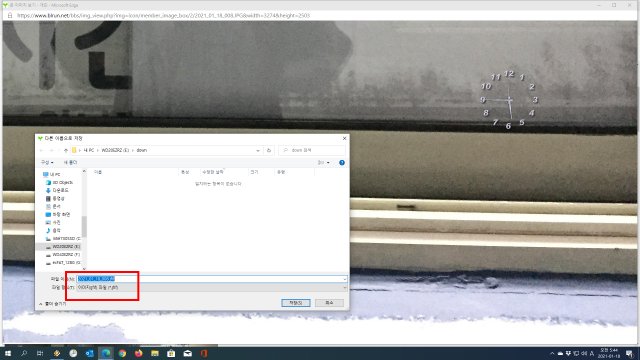
Task: Click the Save button in the dialog
Action: coord(296,303)
